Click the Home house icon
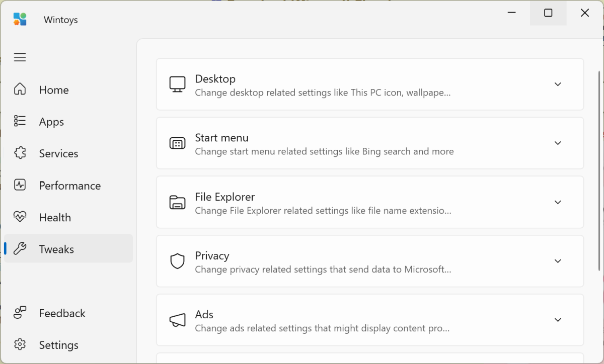 click(20, 89)
